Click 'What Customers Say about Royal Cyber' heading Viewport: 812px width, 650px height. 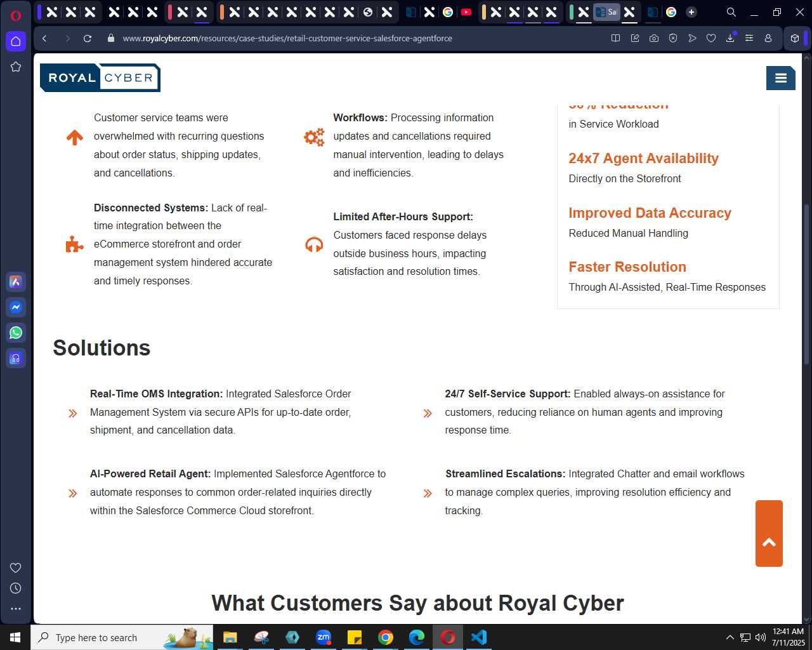pyautogui.click(x=417, y=603)
